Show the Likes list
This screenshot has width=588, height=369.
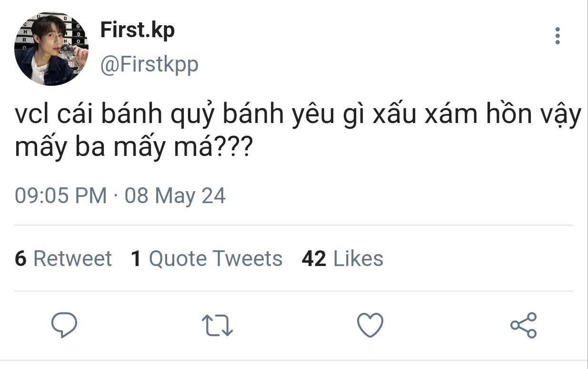pyautogui.click(x=358, y=258)
